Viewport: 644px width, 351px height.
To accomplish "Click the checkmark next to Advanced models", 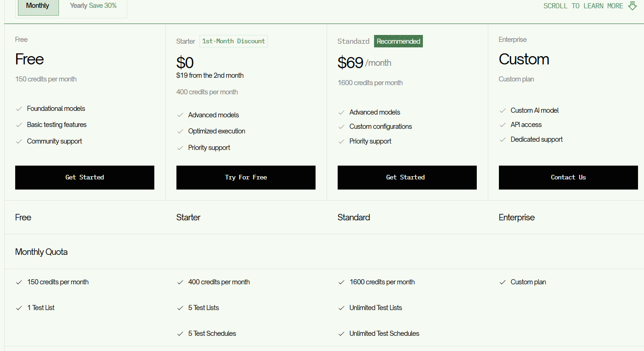I will (180, 115).
